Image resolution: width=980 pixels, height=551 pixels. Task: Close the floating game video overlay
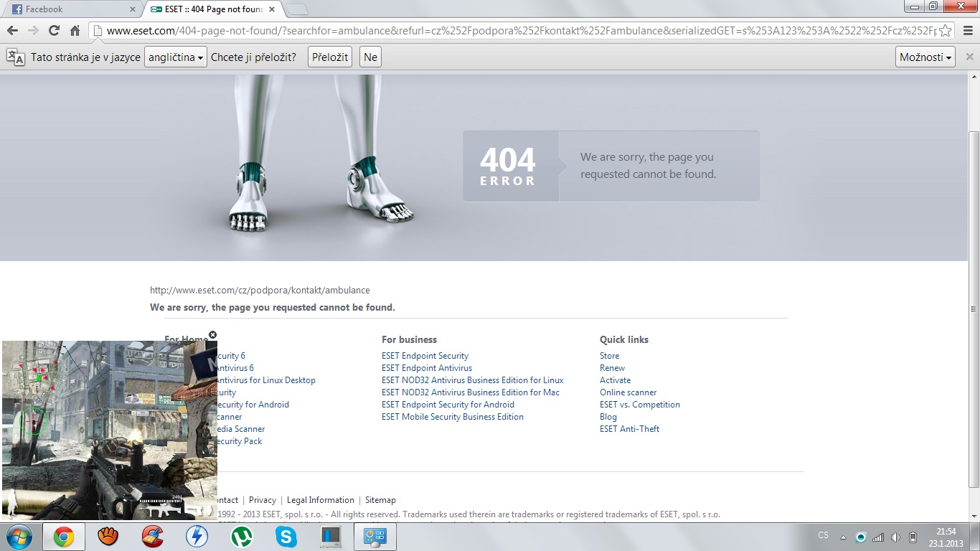point(212,335)
